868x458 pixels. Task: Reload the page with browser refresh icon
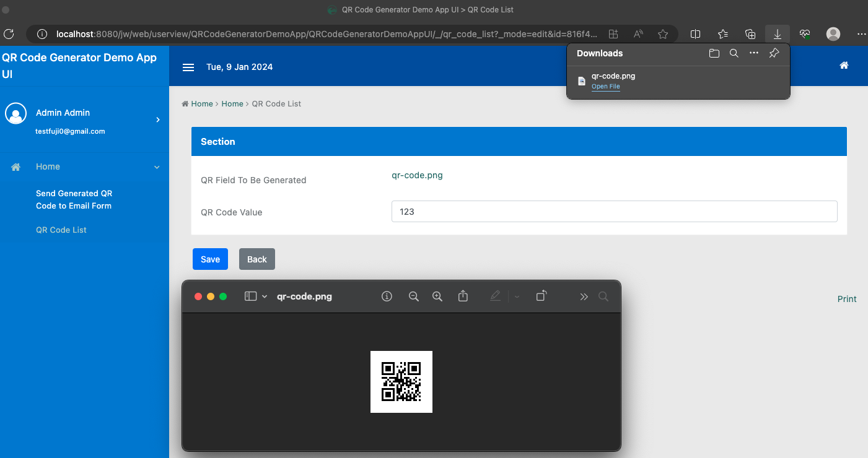9,34
